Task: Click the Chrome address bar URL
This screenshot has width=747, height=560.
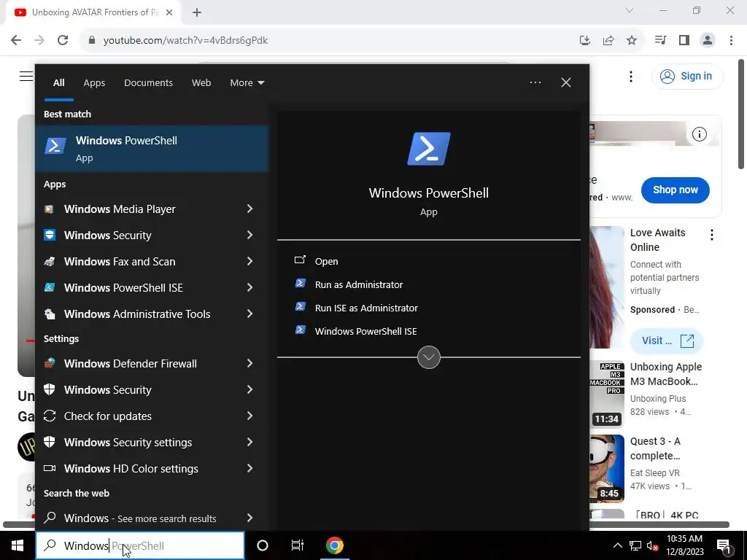Action: [x=185, y=41]
